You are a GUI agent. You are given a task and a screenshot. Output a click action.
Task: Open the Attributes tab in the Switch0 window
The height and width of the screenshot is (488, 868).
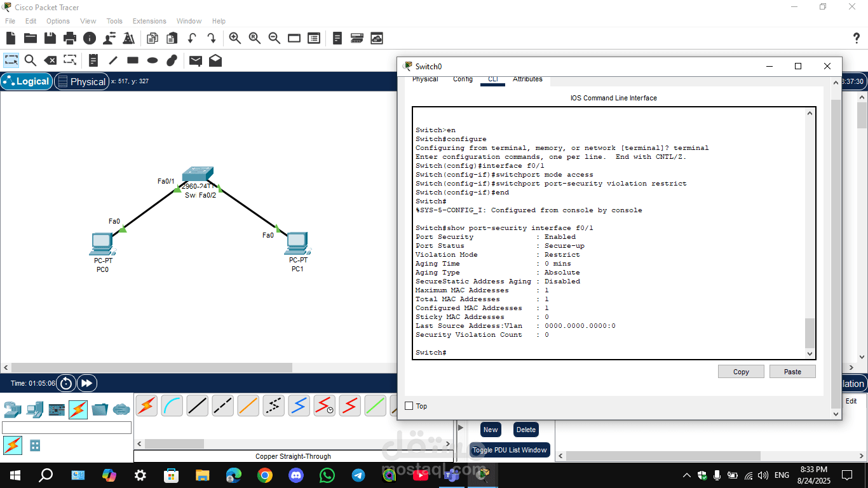pos(527,79)
